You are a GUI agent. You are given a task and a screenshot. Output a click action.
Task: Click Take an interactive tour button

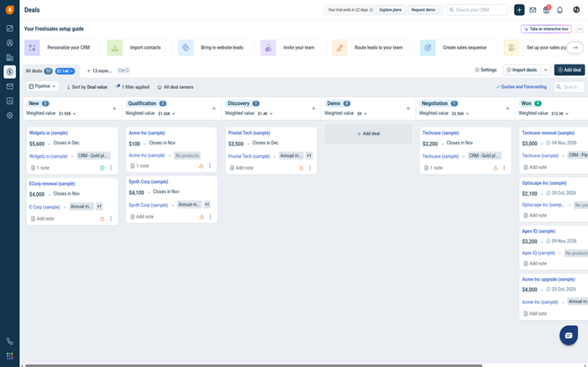coord(546,29)
